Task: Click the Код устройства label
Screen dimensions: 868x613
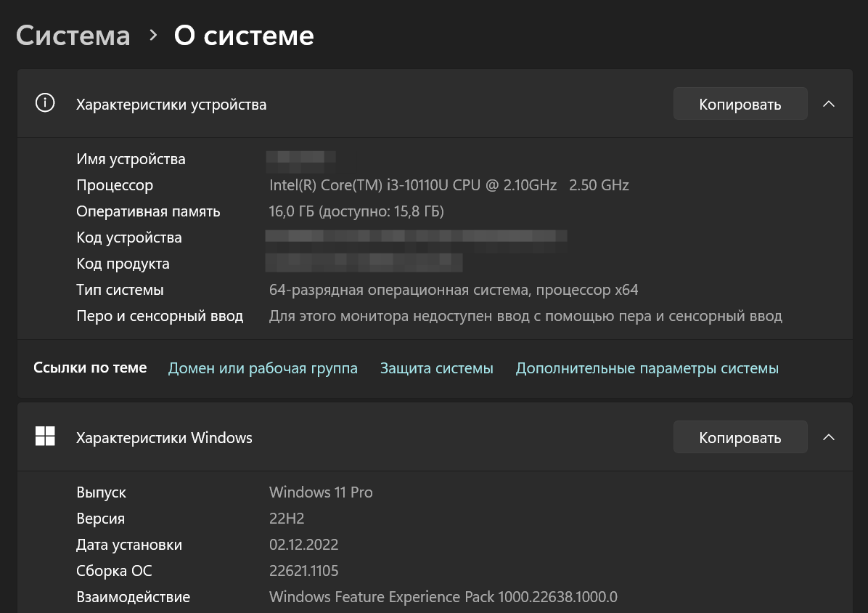Action: click(x=129, y=238)
